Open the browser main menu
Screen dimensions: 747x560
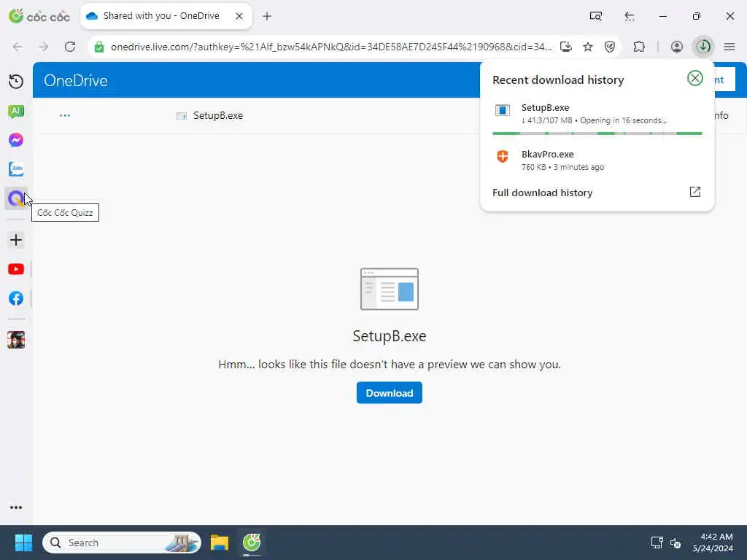coord(729,47)
